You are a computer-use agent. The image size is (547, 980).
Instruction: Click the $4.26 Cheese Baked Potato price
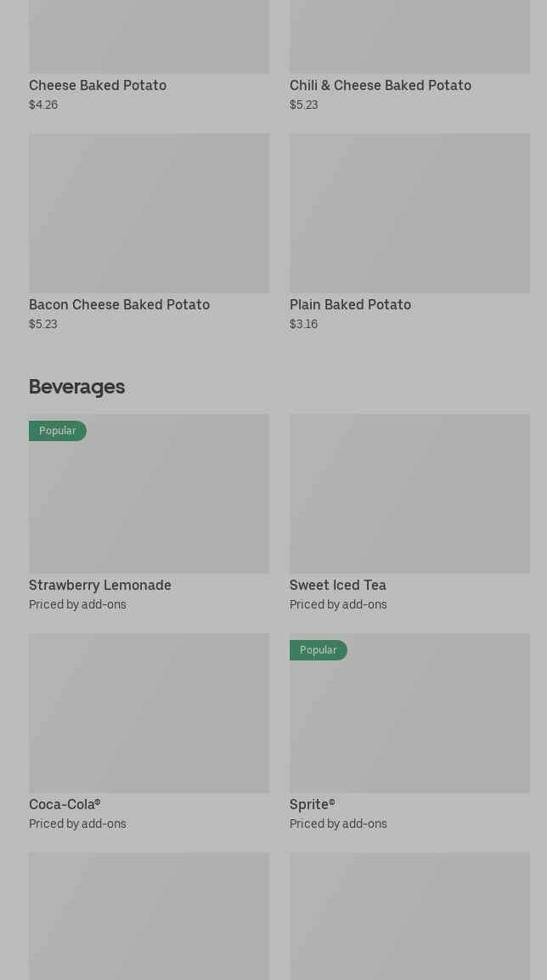point(43,105)
